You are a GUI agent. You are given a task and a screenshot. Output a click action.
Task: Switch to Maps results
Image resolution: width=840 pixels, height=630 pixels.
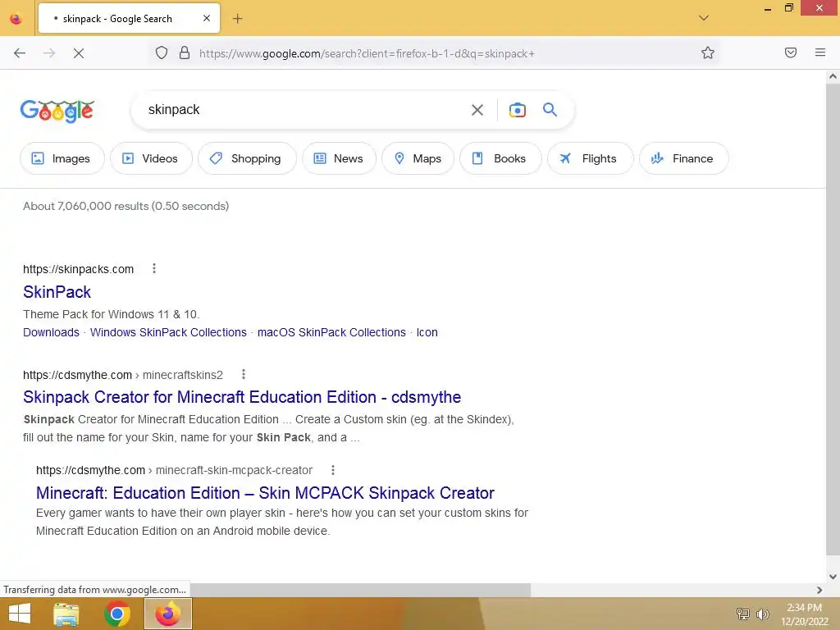click(x=418, y=158)
